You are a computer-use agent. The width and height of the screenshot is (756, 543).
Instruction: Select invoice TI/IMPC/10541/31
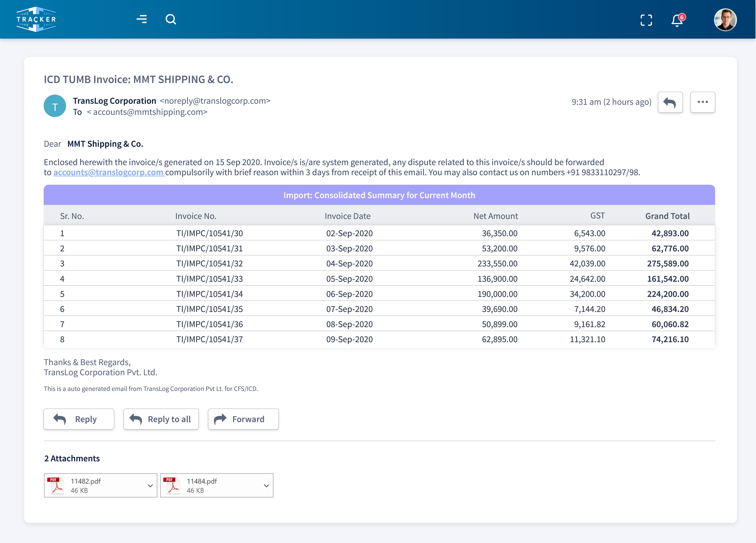pos(209,248)
